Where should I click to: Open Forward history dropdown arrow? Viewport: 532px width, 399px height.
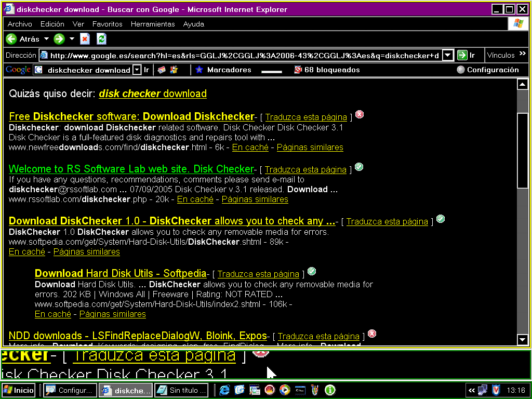(72, 39)
